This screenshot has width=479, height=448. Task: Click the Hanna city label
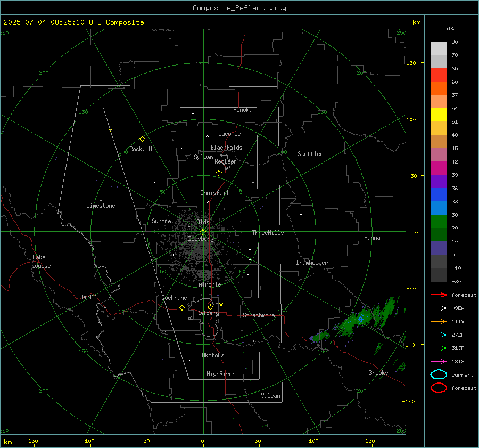click(x=372, y=238)
